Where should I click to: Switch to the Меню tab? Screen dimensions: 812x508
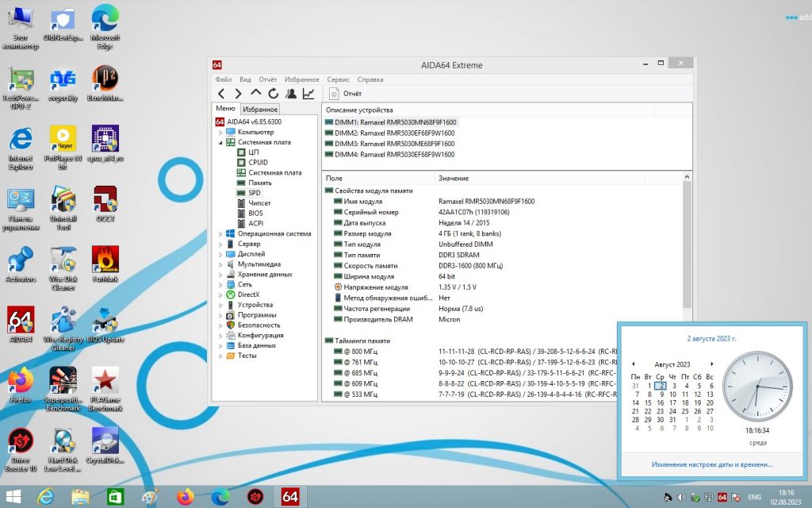tap(225, 108)
